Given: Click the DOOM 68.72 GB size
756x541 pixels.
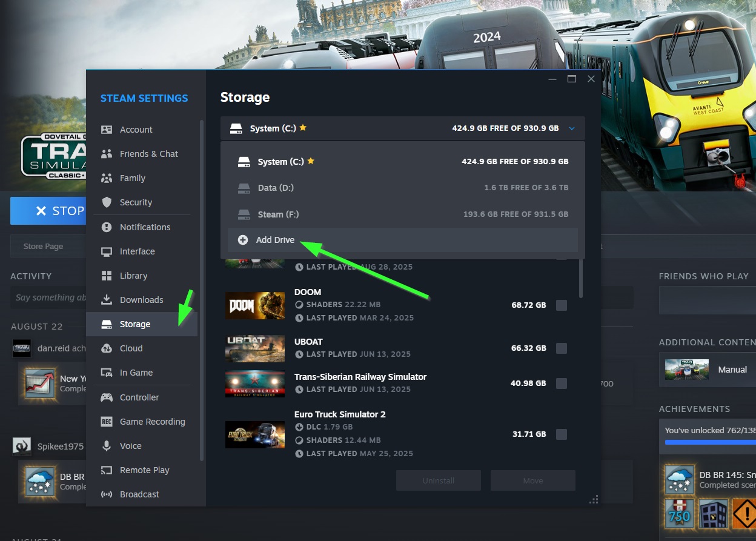Looking at the screenshot, I should pos(529,305).
